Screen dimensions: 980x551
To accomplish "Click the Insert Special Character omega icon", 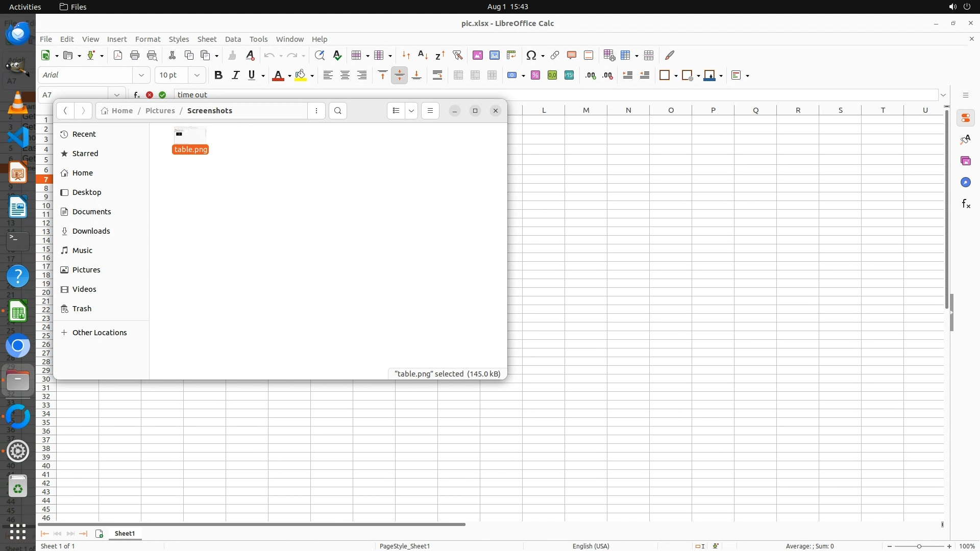I will [531, 55].
